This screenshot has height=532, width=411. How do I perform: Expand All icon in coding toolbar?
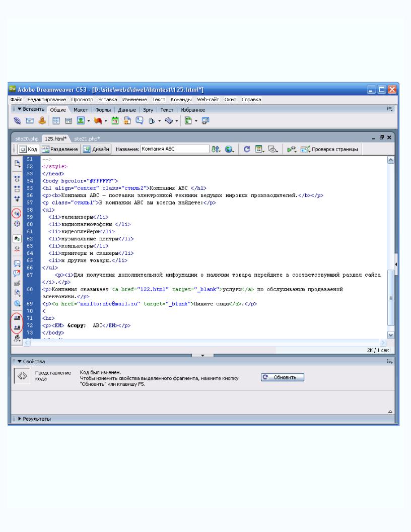pos(17,199)
